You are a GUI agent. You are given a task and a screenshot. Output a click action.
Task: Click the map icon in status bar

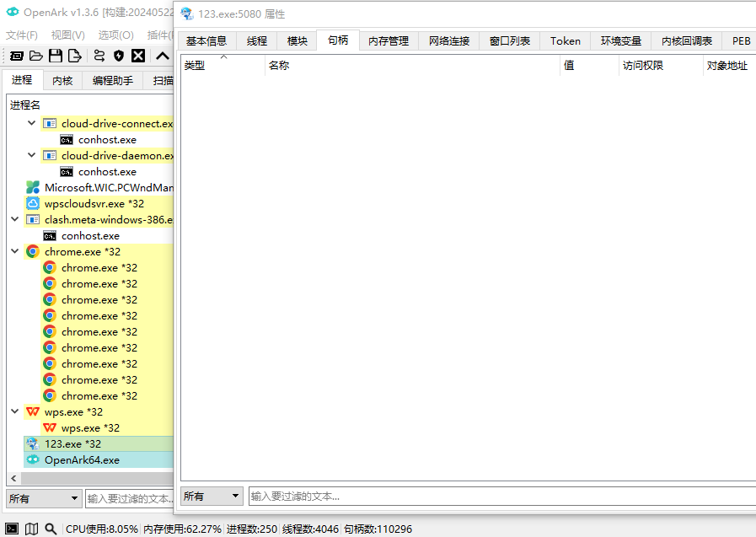coord(31,529)
